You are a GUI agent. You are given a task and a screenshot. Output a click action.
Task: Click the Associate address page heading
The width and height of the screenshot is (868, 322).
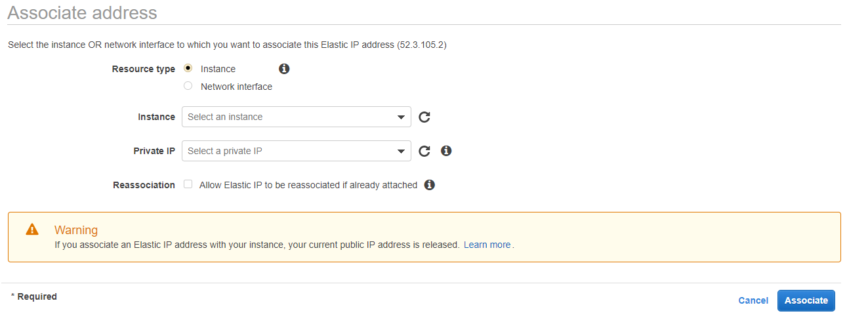pyautogui.click(x=82, y=12)
